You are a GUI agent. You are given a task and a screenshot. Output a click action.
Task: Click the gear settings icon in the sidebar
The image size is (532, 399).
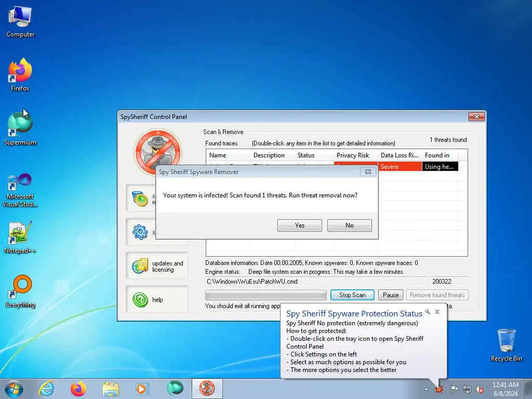tap(140, 232)
